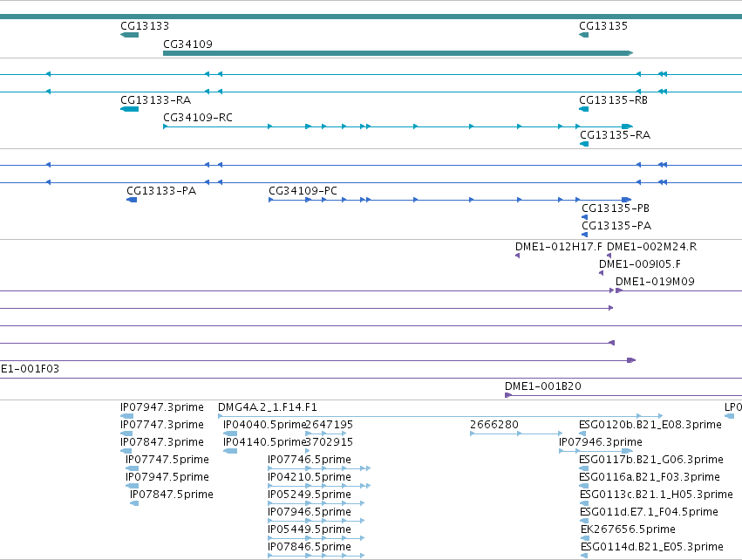Select EST IP07946.3prime
The width and height of the screenshot is (742, 560).
pyautogui.click(x=601, y=442)
